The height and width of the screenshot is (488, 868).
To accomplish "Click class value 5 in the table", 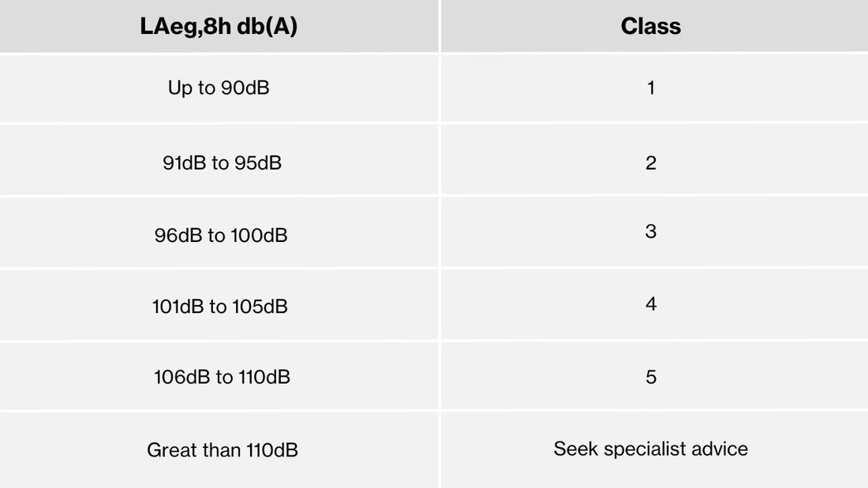I will 650,377.
